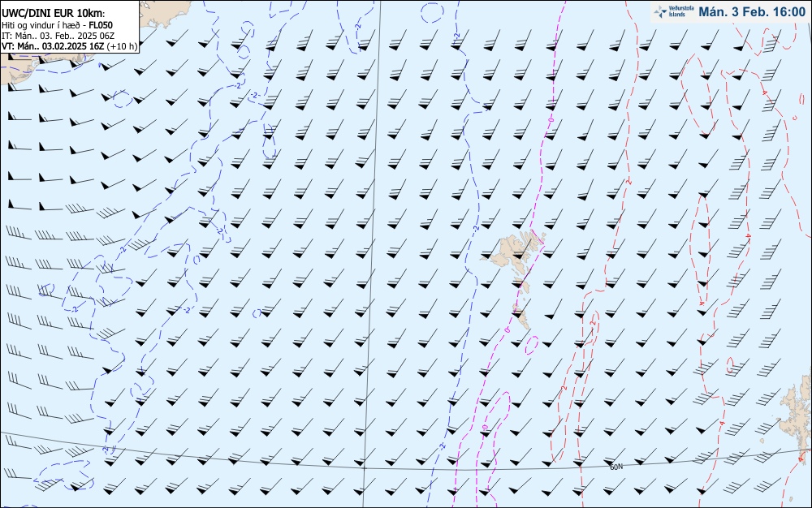The image size is (812, 508).
Task: Click the Veðurstofa Íslands logo
Action: pos(674,11)
